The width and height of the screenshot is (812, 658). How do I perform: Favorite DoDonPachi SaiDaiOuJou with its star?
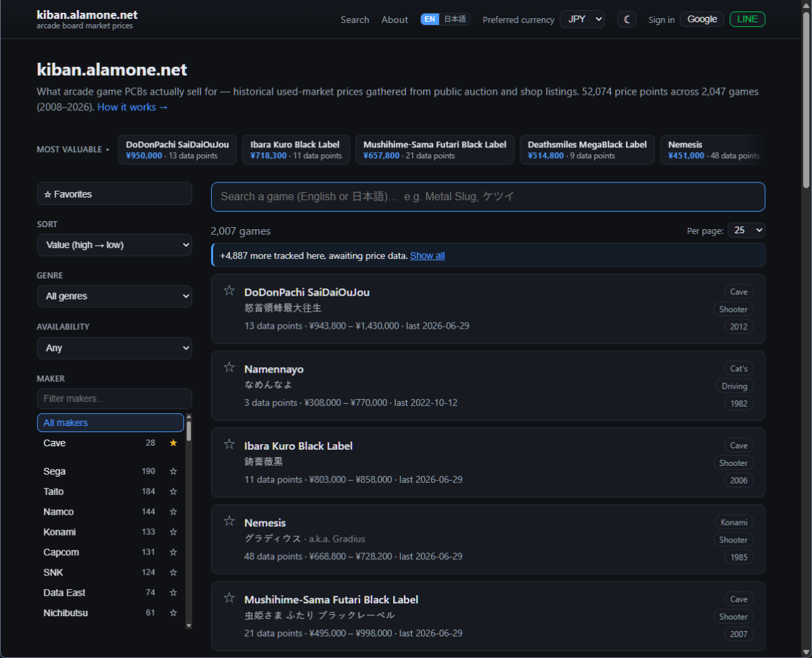tap(229, 291)
